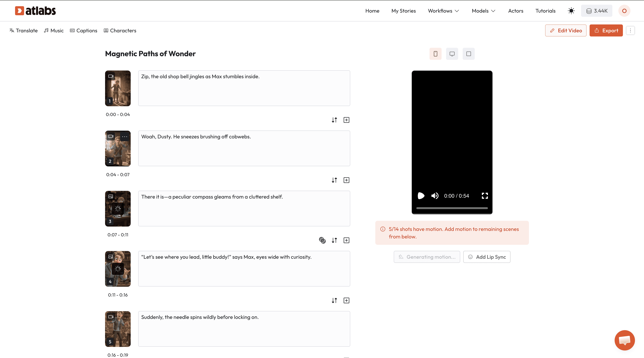Viewport: 644px width, 358px height.
Task: Add a scene after scene 1
Action: (x=346, y=120)
